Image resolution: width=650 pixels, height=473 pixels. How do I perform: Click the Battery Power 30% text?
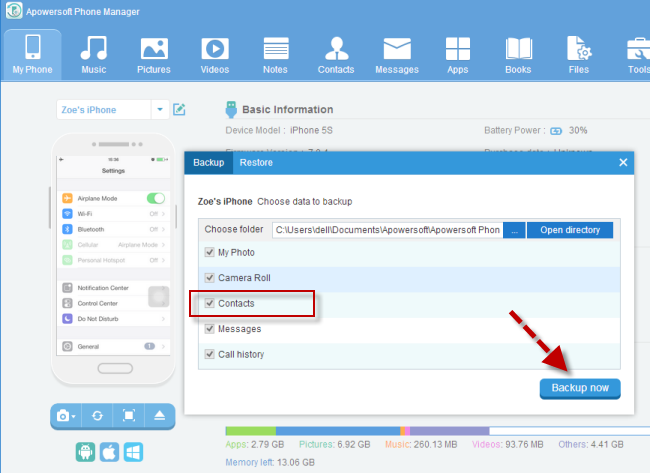[536, 131]
